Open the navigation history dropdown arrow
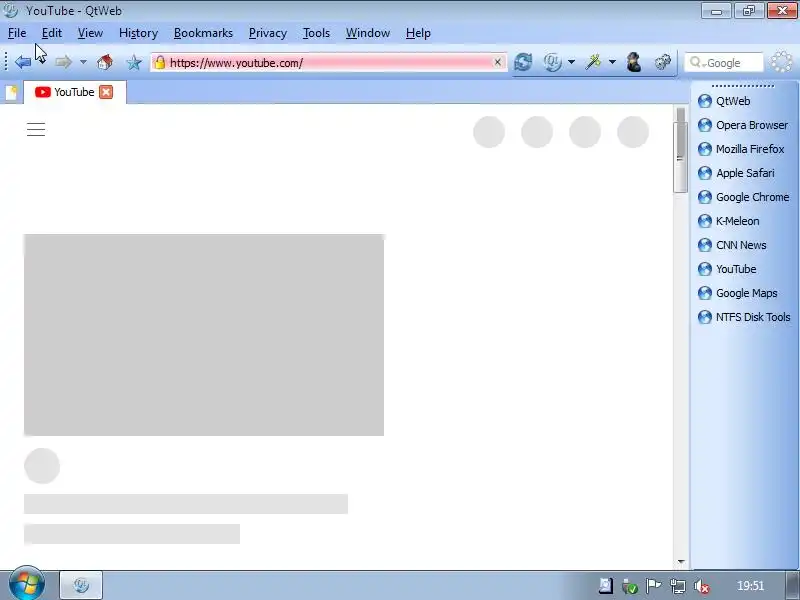 (83, 62)
